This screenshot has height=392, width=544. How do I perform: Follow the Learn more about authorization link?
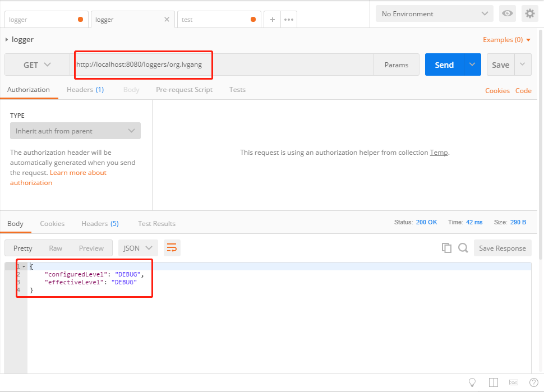78,173
